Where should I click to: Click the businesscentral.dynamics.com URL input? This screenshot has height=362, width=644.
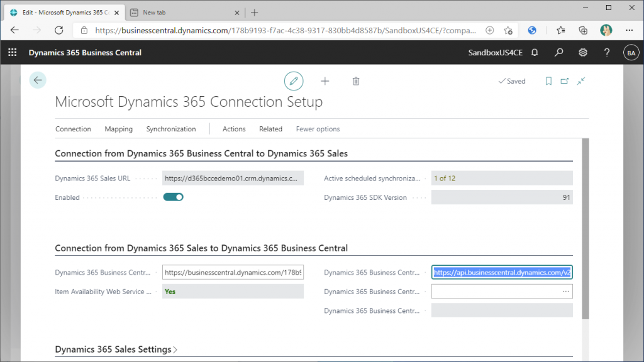click(233, 272)
